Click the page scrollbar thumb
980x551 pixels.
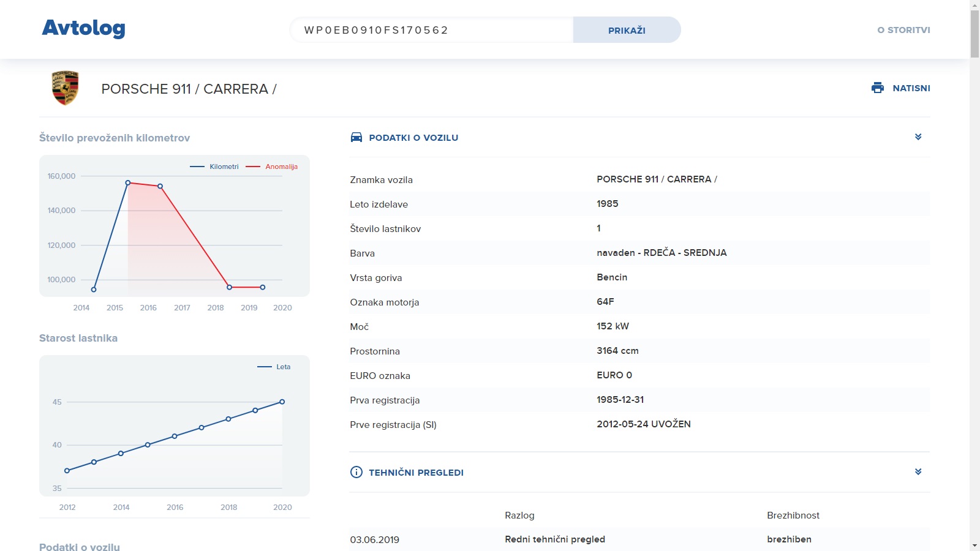(974, 34)
